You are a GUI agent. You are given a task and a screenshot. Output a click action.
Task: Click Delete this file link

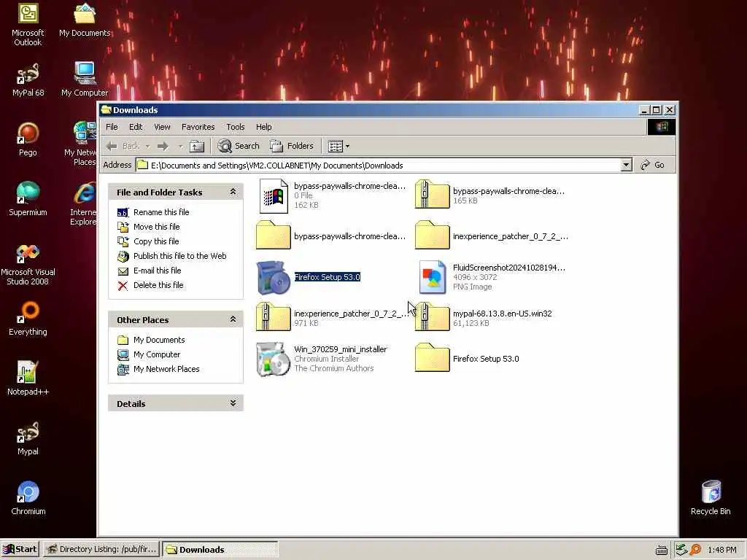(158, 285)
